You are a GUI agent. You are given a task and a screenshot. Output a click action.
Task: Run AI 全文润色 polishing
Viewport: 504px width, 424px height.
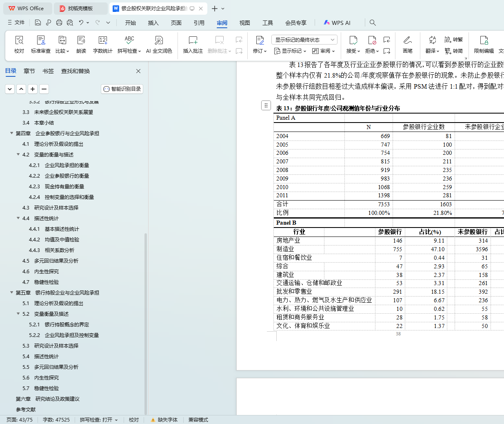(159, 45)
